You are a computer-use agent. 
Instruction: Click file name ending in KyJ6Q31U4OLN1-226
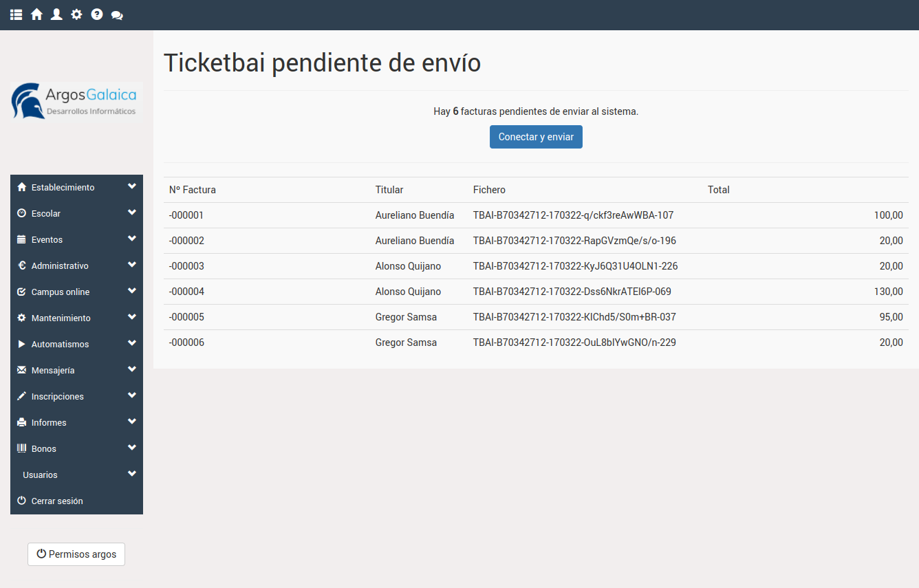point(576,266)
